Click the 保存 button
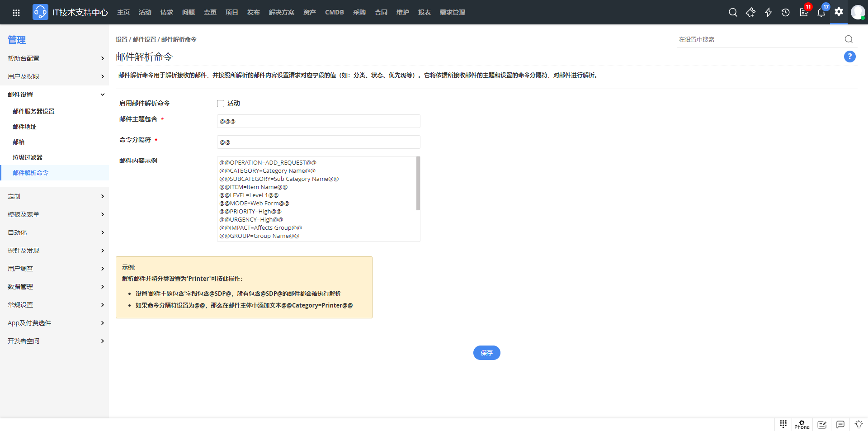Viewport: 868px width, 431px height. click(486, 353)
